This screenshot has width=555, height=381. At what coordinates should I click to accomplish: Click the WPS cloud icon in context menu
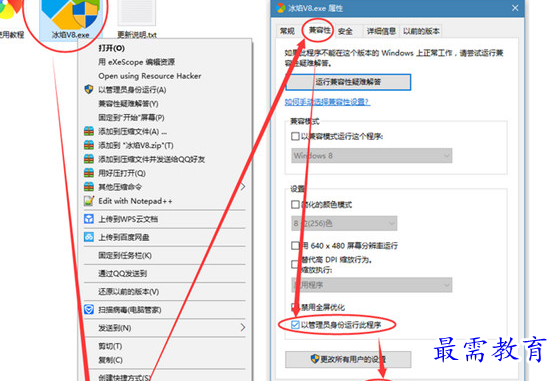89,219
